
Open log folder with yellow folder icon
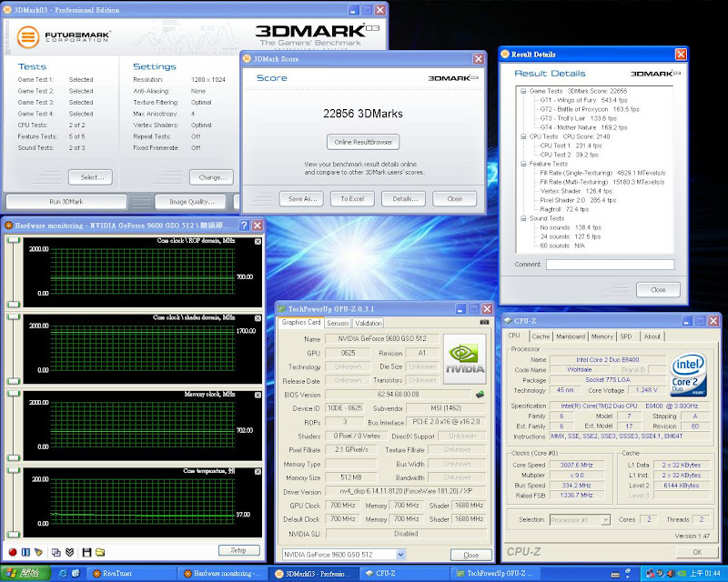pyautogui.click(x=100, y=552)
